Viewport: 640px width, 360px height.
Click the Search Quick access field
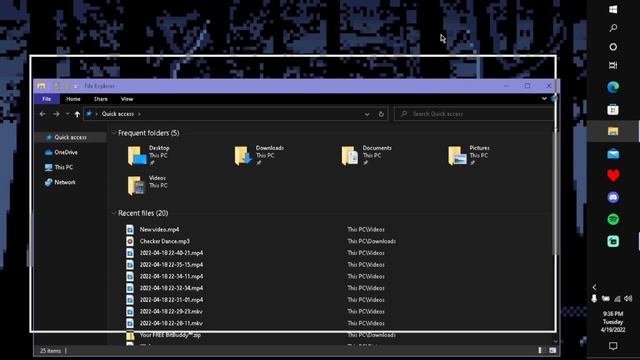coord(473,114)
